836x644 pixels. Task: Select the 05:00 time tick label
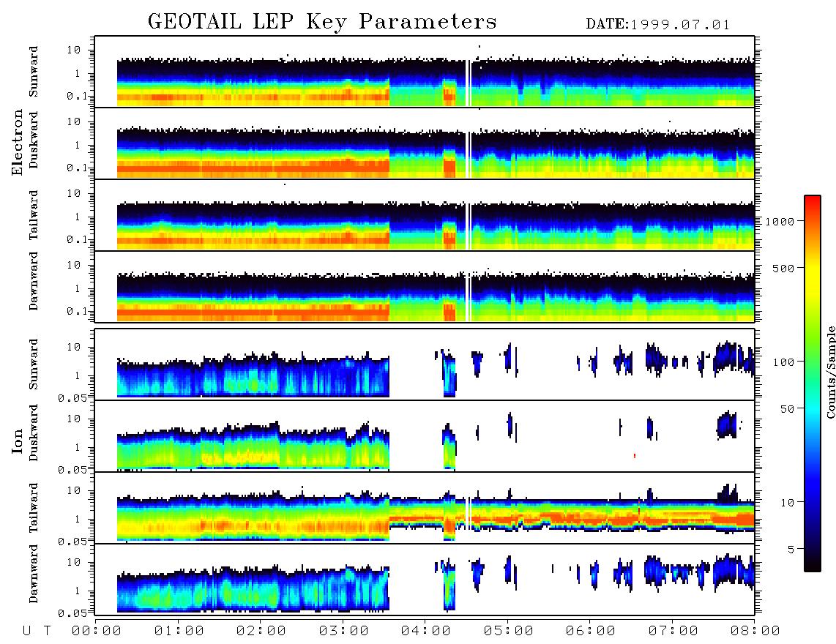pyautogui.click(x=509, y=631)
